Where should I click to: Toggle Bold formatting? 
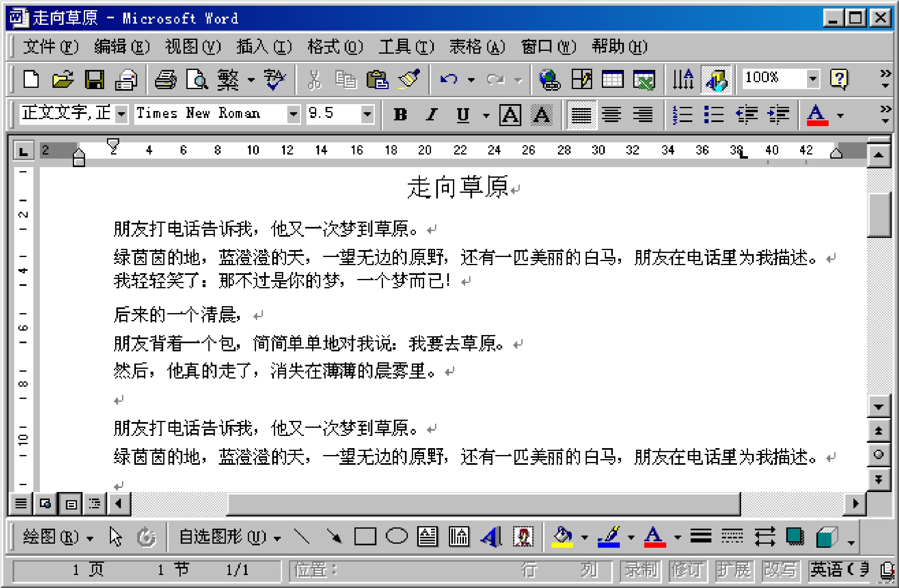point(400,115)
